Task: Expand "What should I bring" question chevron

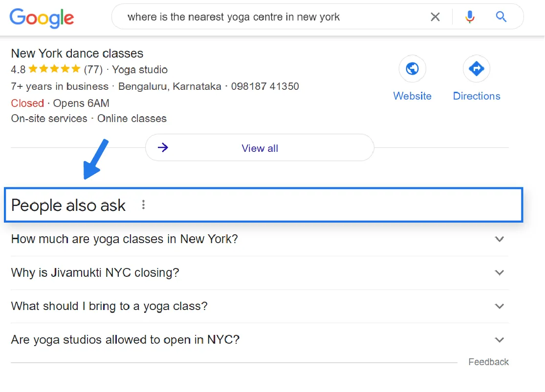Action: pos(499,306)
